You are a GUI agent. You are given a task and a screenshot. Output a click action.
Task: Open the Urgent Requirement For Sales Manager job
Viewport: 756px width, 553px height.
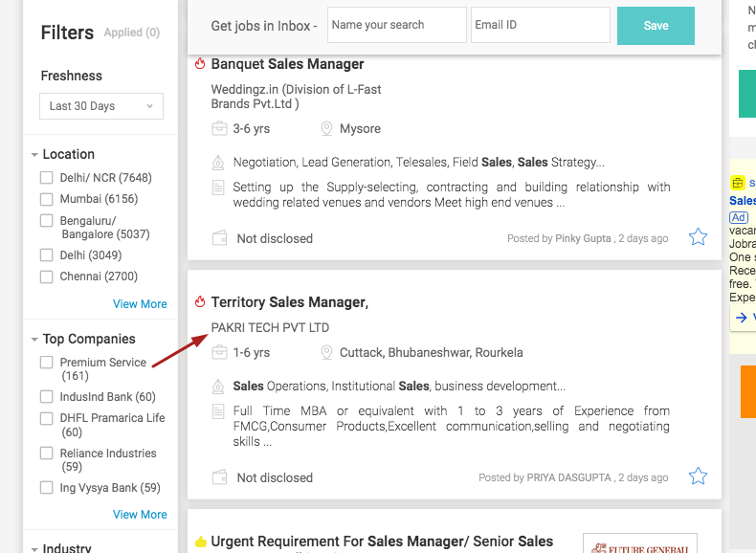click(382, 542)
